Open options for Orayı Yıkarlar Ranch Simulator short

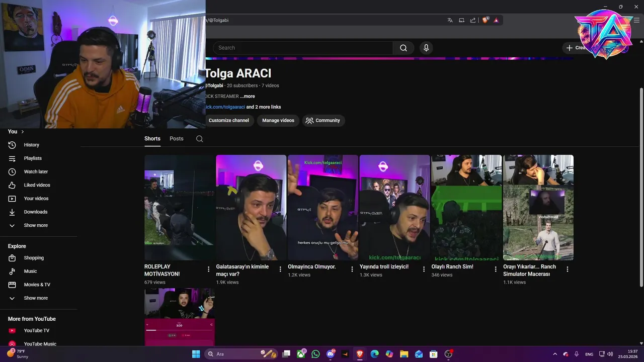pyautogui.click(x=568, y=269)
